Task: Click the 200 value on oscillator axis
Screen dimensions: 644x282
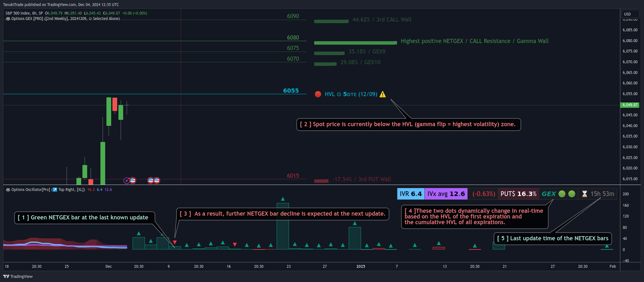Action: pyautogui.click(x=626, y=194)
